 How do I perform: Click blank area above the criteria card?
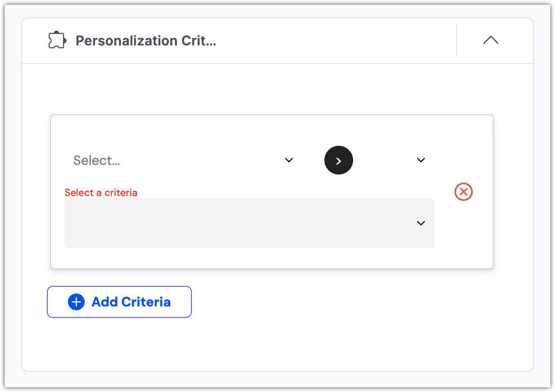point(277,90)
